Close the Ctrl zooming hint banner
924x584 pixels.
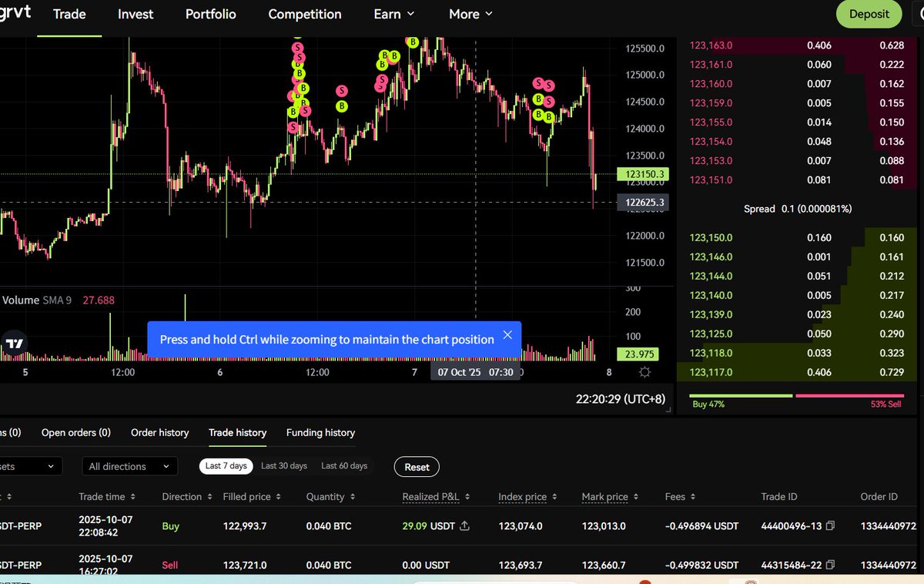click(x=507, y=335)
